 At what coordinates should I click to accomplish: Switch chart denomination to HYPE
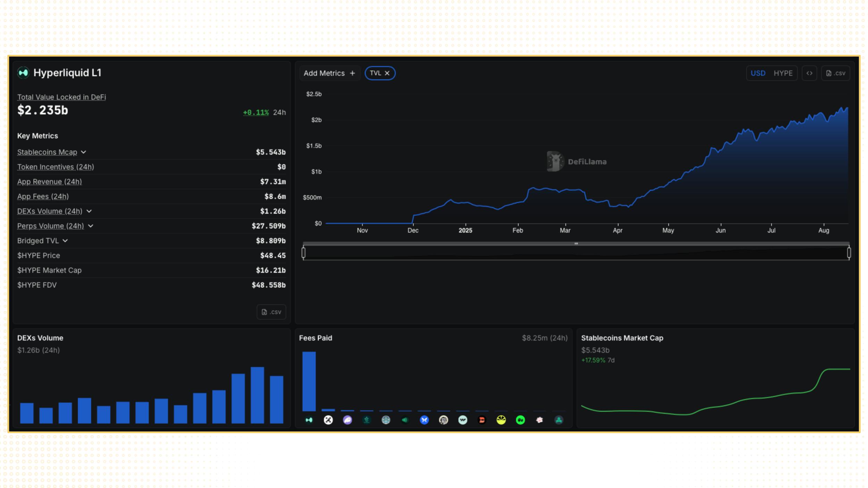point(783,73)
